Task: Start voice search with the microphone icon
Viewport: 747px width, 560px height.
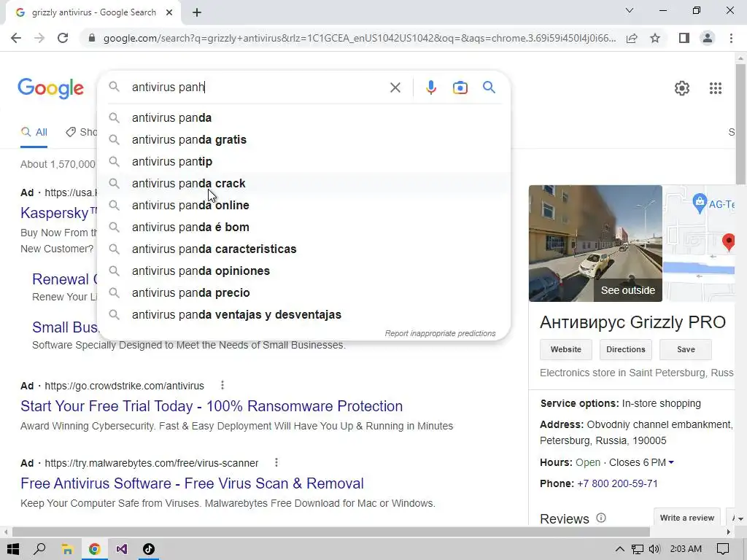Action: pos(431,87)
